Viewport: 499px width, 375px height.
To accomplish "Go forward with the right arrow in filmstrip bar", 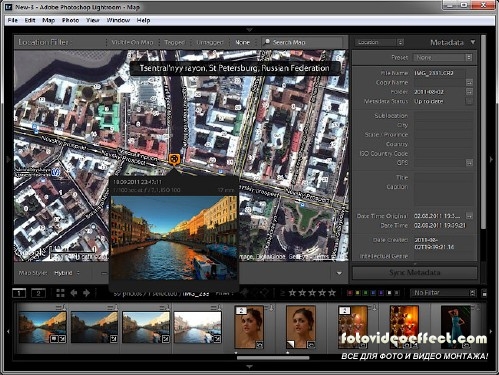I will point(86,293).
